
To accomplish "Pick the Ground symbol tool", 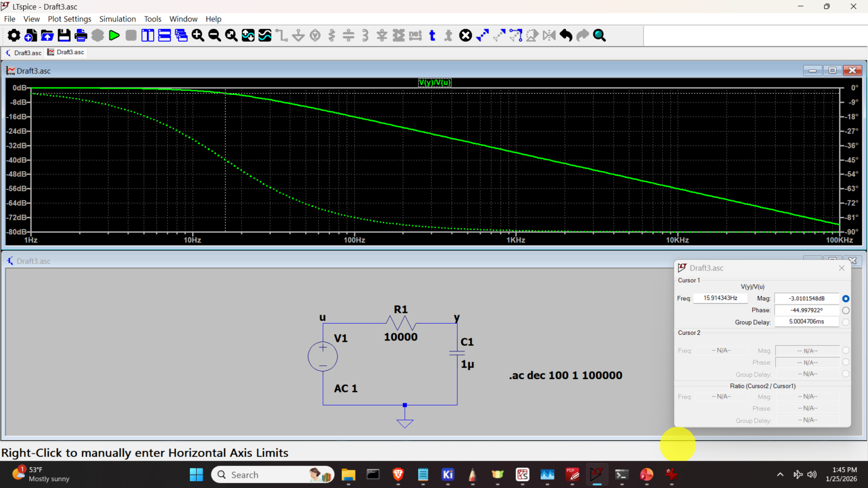I will (x=298, y=35).
